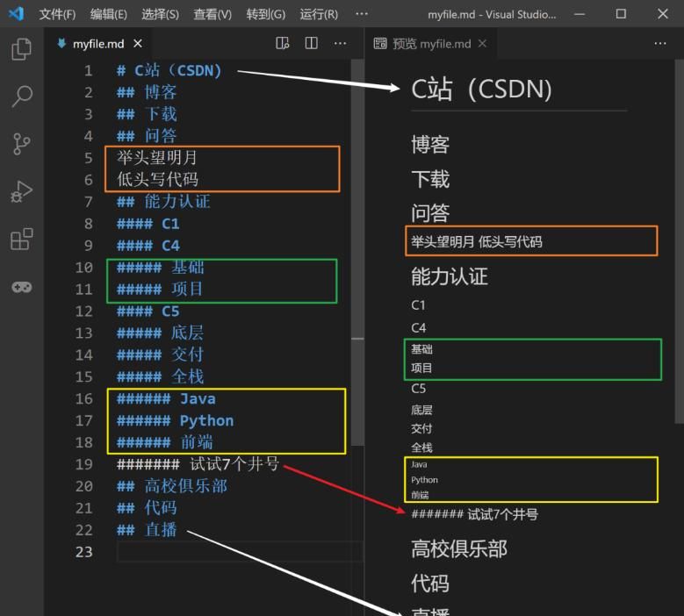
Task: Click line 10 '##### 基础' in editor
Action: (160, 268)
